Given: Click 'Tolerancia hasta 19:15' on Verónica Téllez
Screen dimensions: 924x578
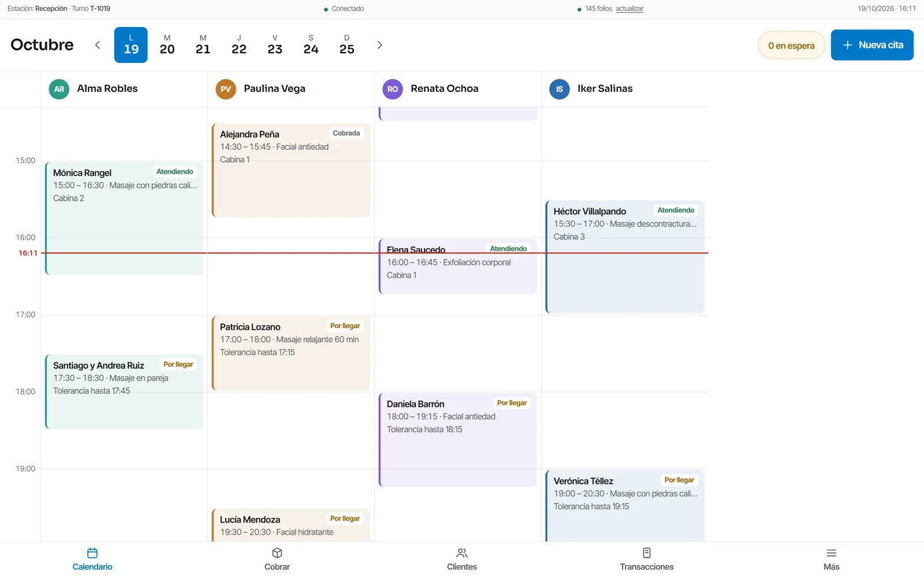Looking at the screenshot, I should click(x=591, y=506).
